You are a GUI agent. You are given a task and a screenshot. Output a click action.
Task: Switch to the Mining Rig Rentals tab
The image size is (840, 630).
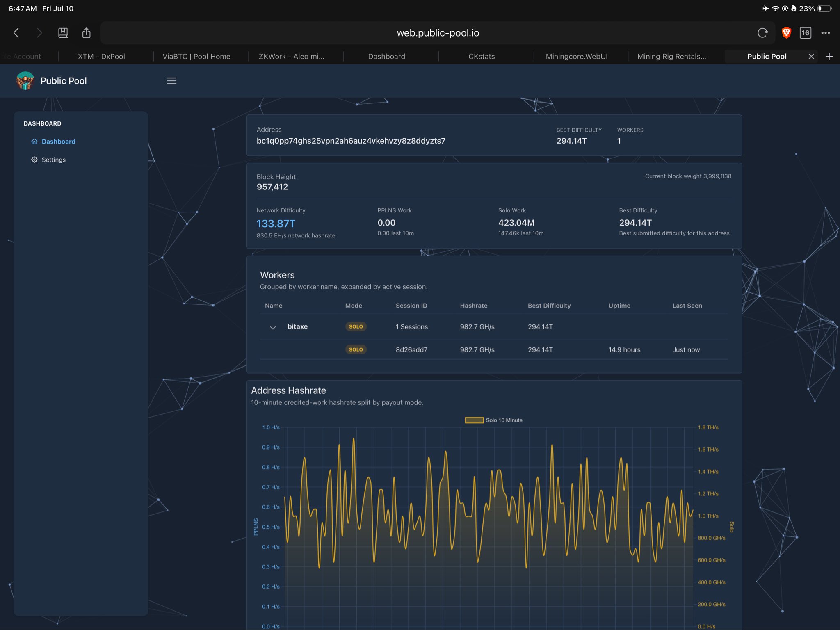672,57
